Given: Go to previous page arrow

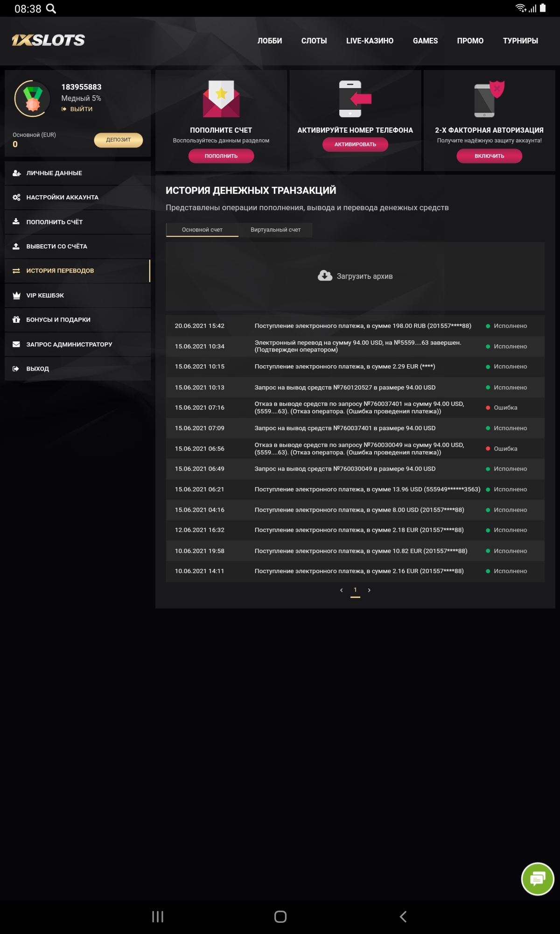Looking at the screenshot, I should click(x=341, y=590).
